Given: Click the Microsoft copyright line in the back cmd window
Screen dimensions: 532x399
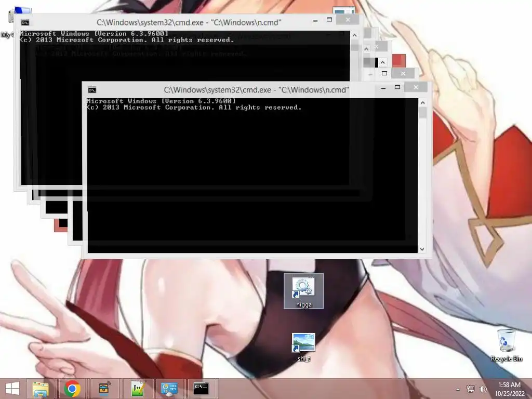Looking at the screenshot, I should (x=127, y=40).
